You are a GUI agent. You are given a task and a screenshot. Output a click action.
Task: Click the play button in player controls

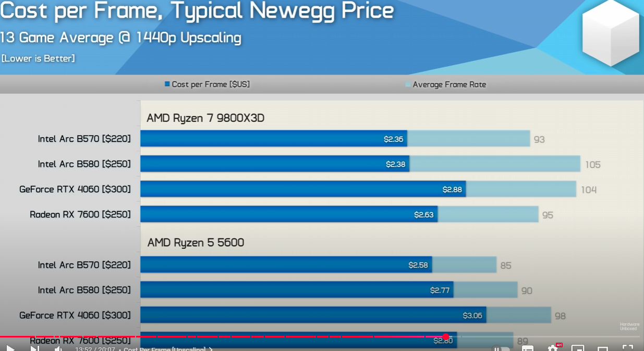tap(10, 348)
